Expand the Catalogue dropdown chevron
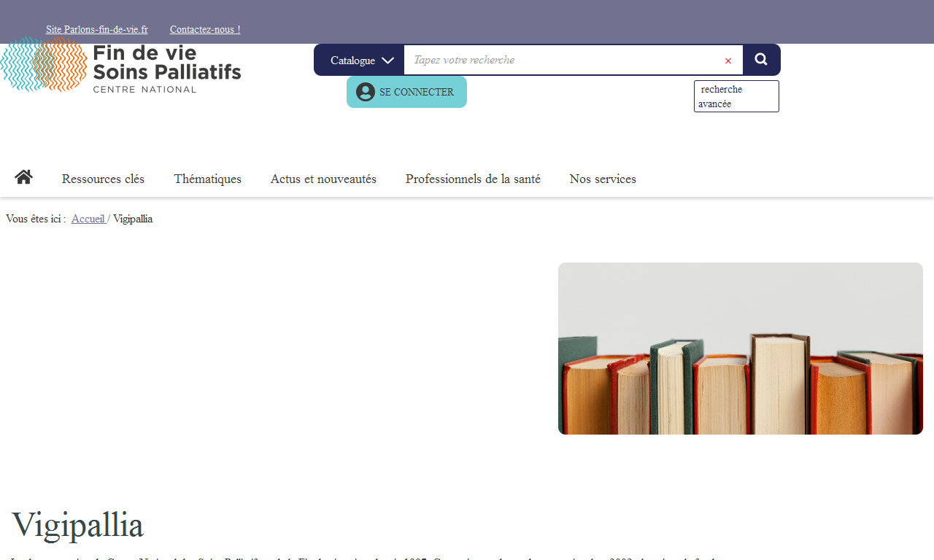The height and width of the screenshot is (560, 934). pos(387,61)
